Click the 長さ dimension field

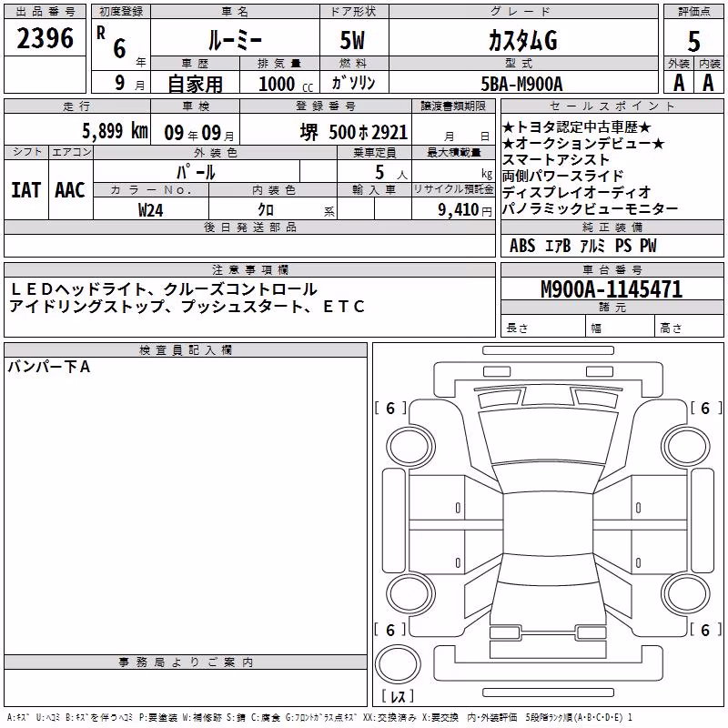coord(543,328)
